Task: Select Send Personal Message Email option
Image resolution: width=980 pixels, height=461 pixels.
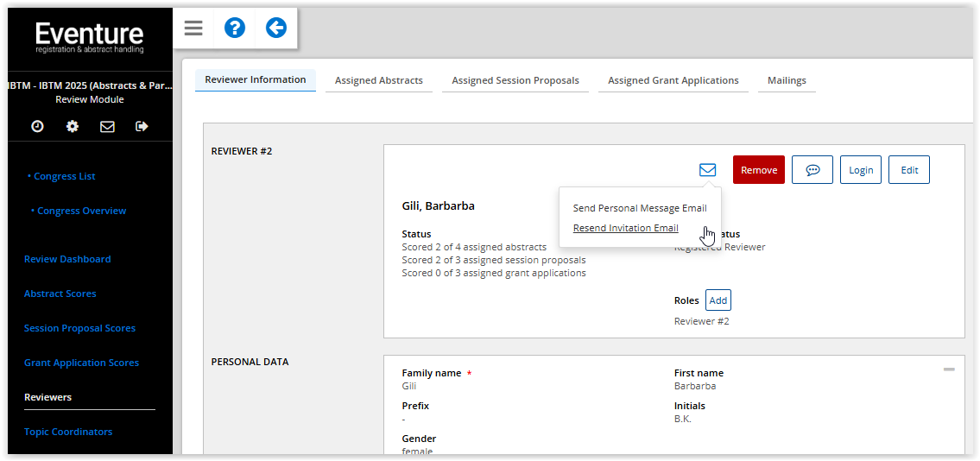Action: click(640, 208)
